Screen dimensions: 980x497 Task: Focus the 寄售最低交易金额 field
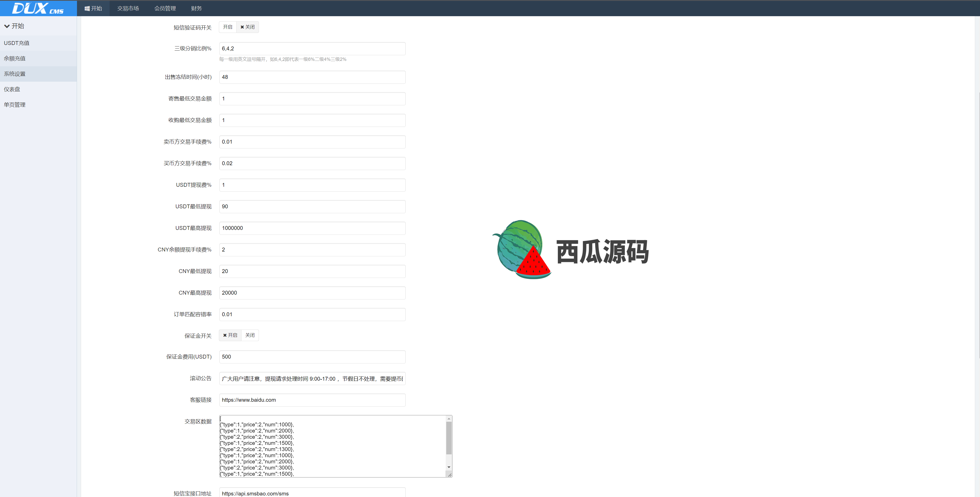coord(312,99)
